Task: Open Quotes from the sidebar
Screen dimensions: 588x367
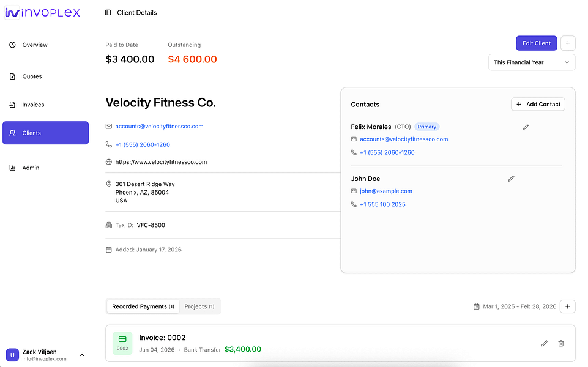Action: pyautogui.click(x=32, y=76)
